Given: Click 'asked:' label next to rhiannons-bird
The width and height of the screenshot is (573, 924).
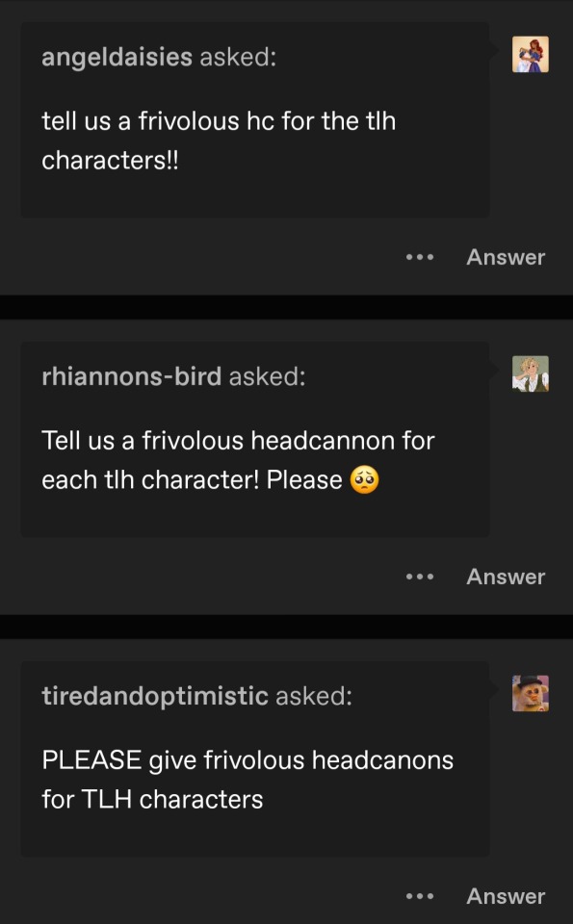Looking at the screenshot, I should click(267, 376).
